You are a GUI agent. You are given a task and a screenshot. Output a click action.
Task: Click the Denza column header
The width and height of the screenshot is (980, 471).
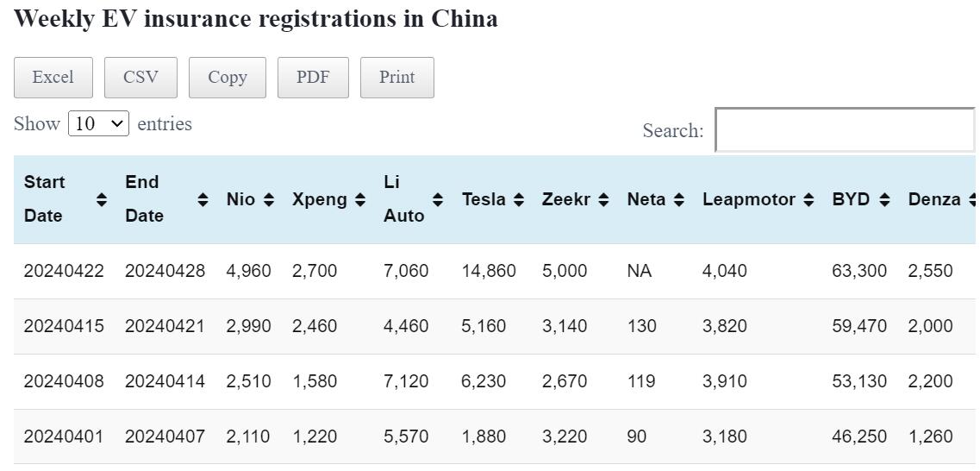(933, 199)
